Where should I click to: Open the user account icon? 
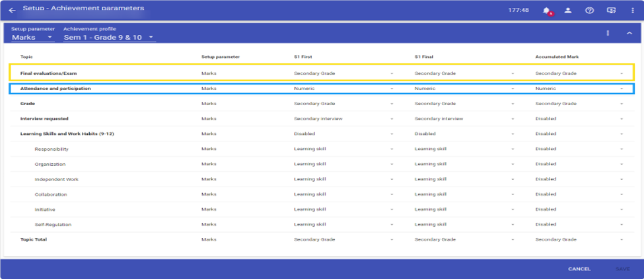568,11
